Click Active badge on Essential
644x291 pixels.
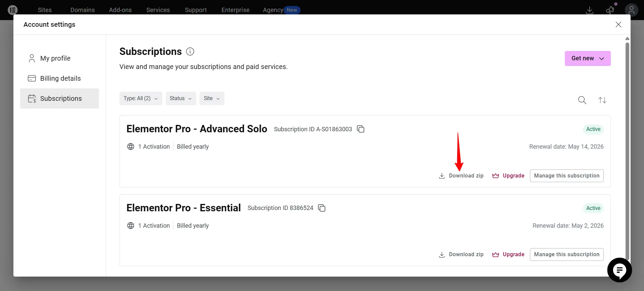(x=593, y=208)
